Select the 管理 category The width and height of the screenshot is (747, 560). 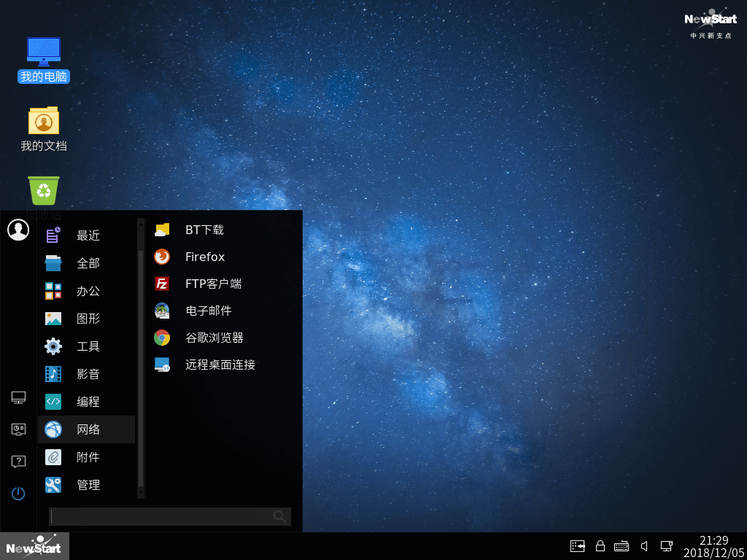(x=86, y=485)
